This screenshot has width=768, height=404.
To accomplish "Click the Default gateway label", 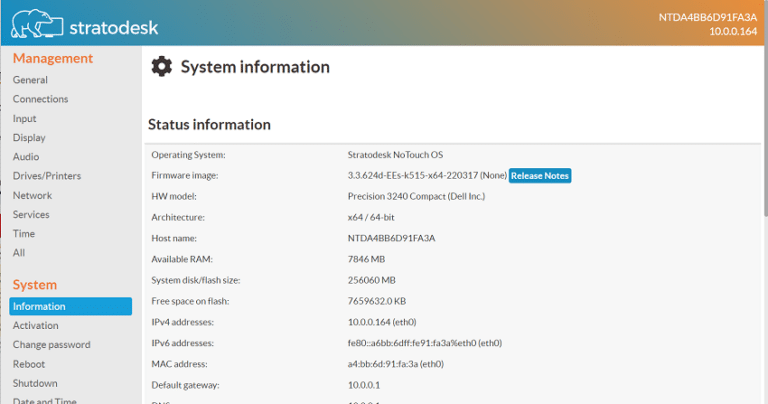I will pyautogui.click(x=185, y=385).
